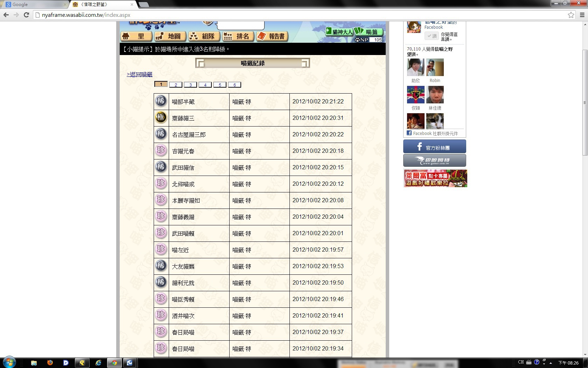This screenshot has height=368, width=588.
Task: Click the 珍 icon next to 齋藤義貓
Action: 161,217
